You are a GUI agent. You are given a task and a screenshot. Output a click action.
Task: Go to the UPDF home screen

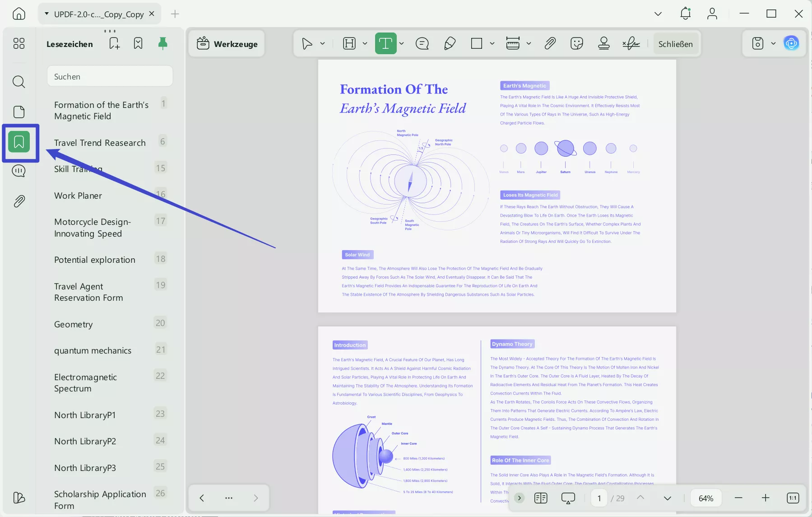pyautogui.click(x=19, y=14)
